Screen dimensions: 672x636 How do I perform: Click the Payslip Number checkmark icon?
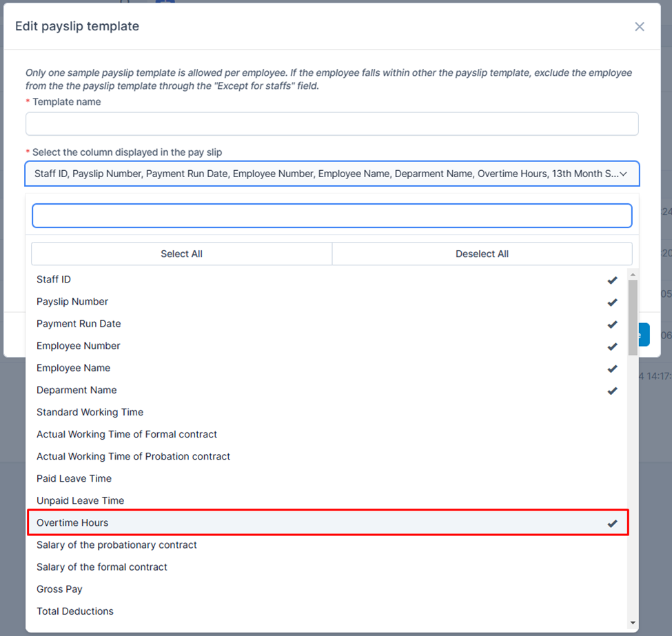point(612,302)
